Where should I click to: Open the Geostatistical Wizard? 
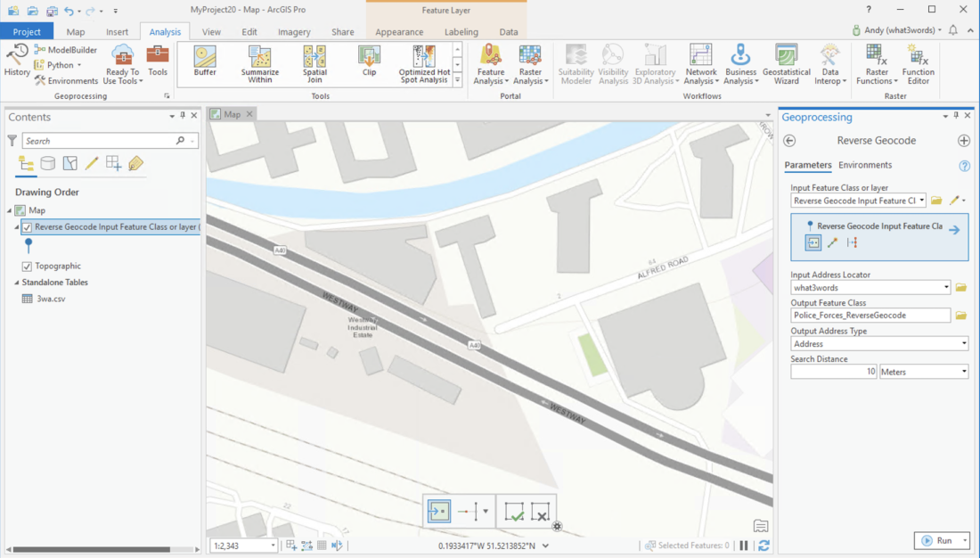(786, 64)
